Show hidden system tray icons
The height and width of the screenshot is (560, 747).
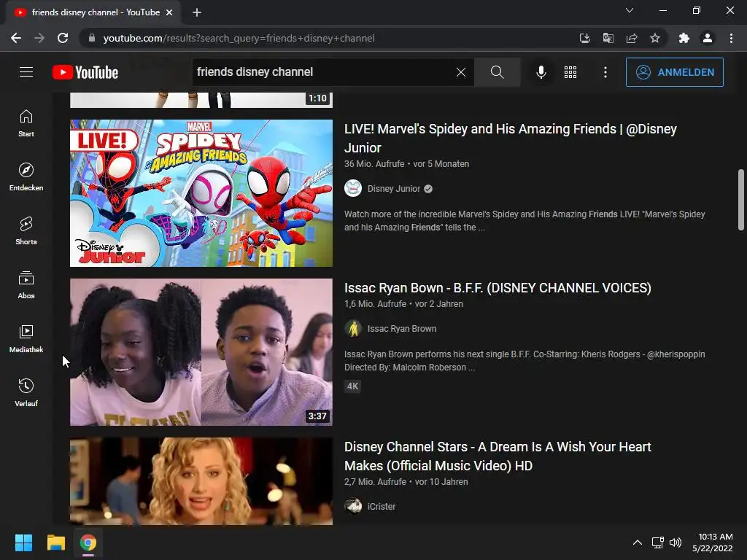[x=637, y=542]
